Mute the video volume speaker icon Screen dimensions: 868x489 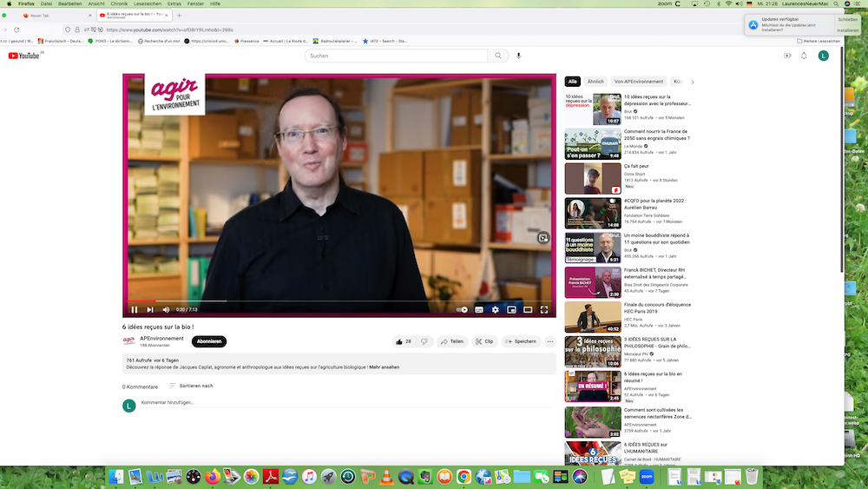[x=166, y=309]
